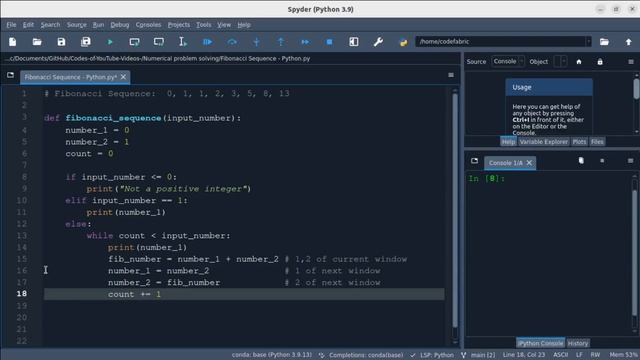
Task: Open the Help menu in the menu bar
Action: 244,25
